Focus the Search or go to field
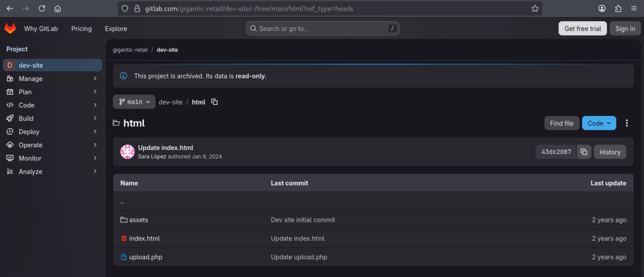Viewport: 644px width, 277px height. pos(322,28)
